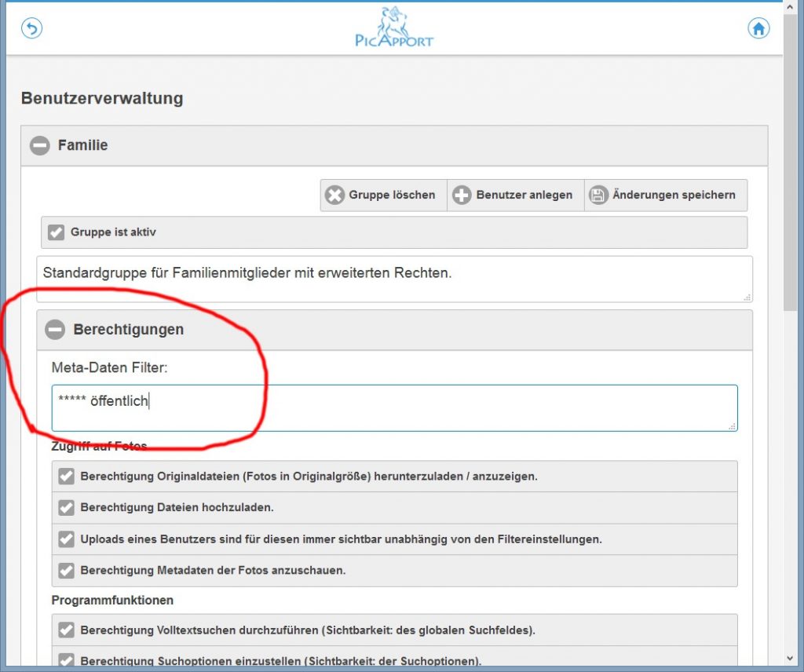
Task: Click the group description text area
Action: [x=394, y=279]
